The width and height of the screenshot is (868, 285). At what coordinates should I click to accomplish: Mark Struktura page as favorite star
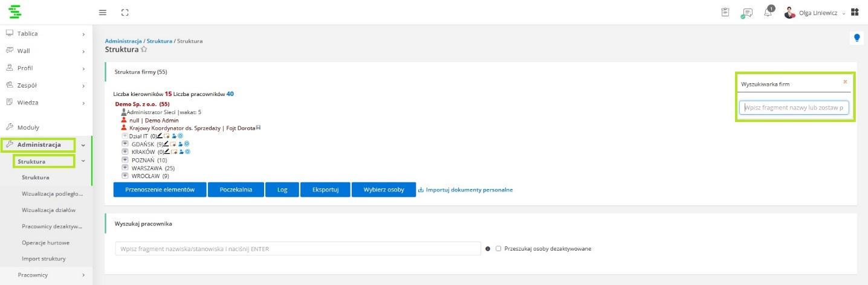(144, 50)
